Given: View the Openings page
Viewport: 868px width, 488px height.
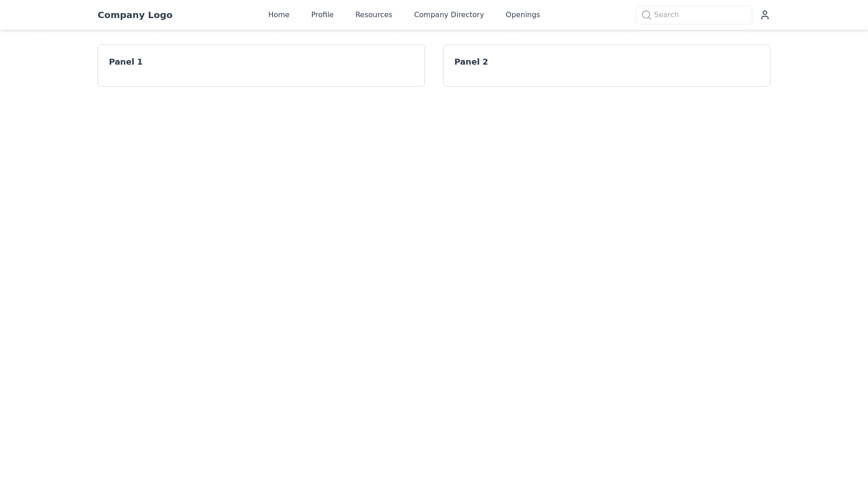Looking at the screenshot, I should (523, 15).
